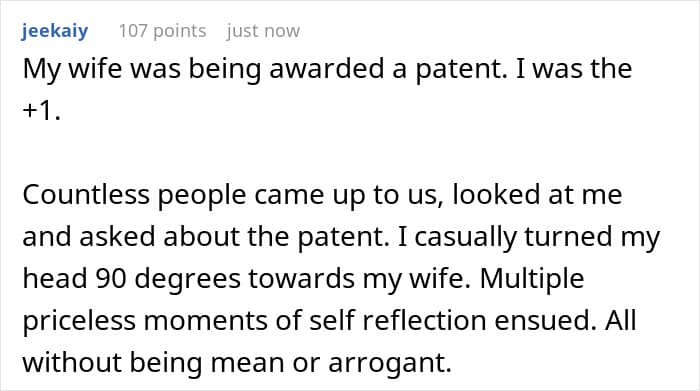Click the first line starting My wife

tap(327, 70)
